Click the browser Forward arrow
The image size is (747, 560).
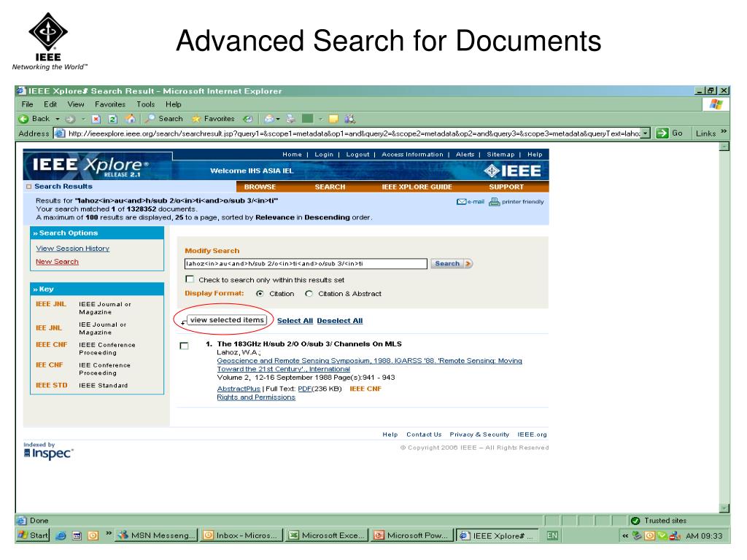70,119
